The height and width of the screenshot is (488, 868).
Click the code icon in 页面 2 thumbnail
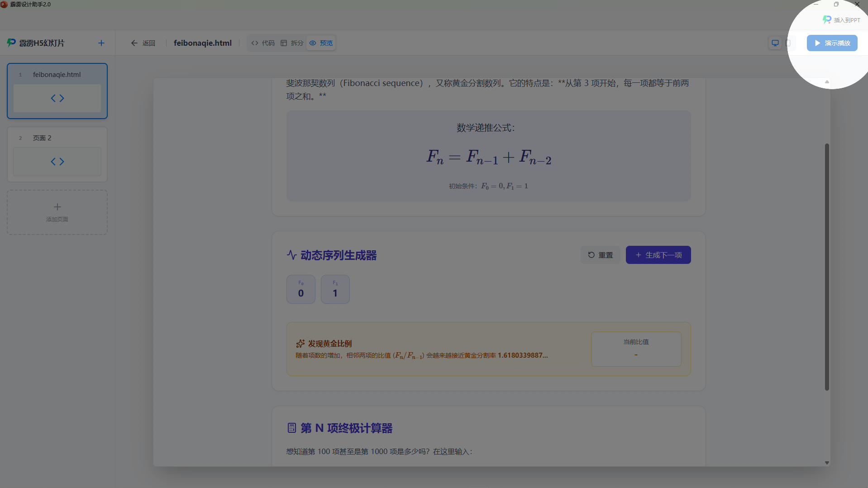pyautogui.click(x=57, y=162)
